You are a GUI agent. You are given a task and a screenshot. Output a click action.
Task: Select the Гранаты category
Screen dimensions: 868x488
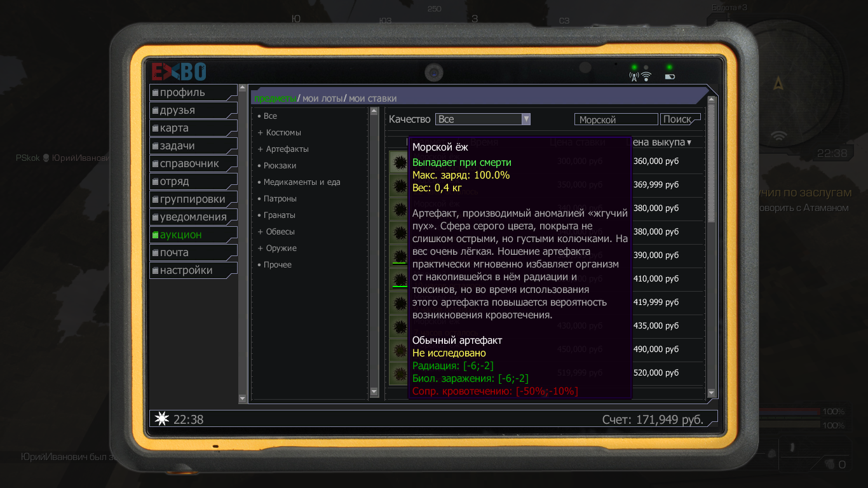276,215
